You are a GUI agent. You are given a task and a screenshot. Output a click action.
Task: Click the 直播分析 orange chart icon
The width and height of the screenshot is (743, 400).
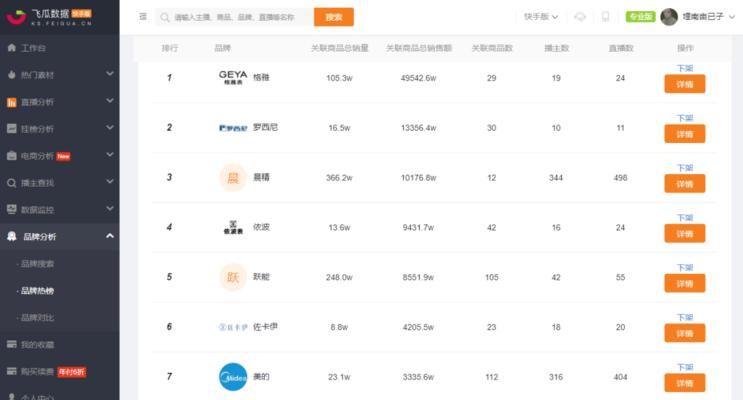(12, 102)
